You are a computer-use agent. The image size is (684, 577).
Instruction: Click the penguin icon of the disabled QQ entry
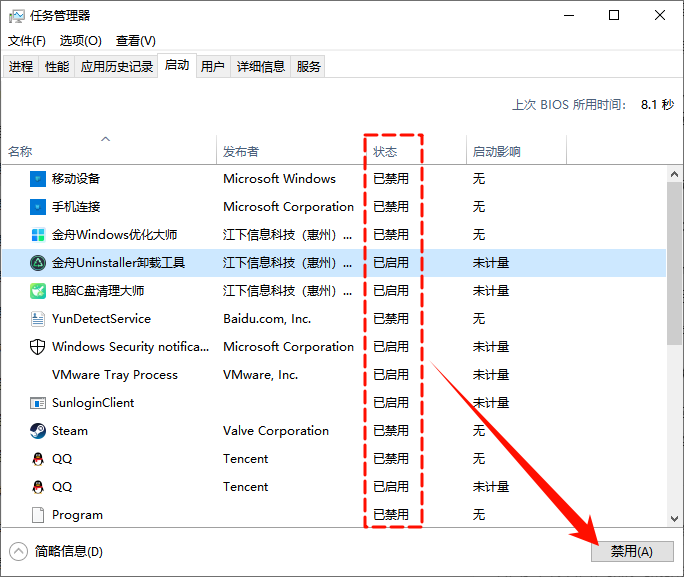[38, 459]
